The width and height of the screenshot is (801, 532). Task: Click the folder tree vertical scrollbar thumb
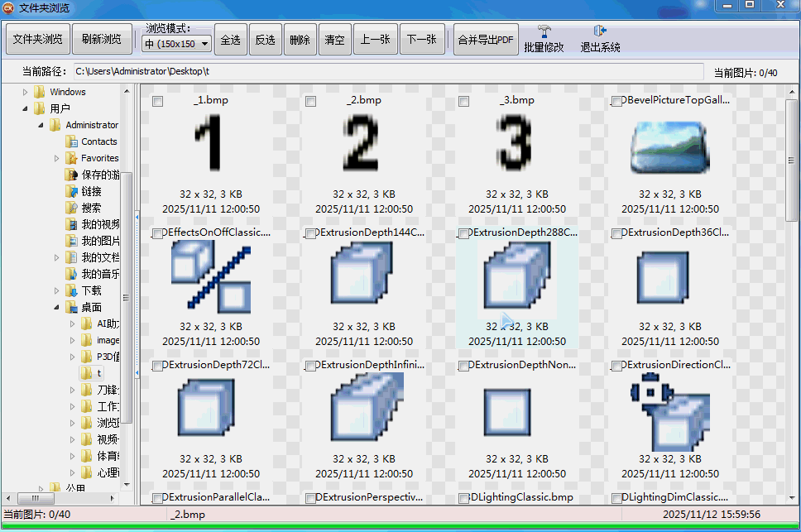click(x=126, y=298)
